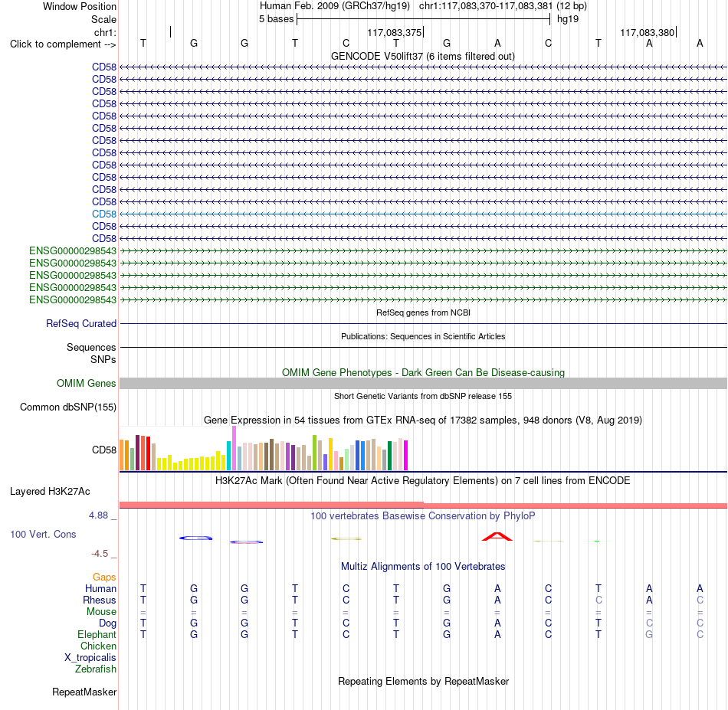
Task: Click the Window Position track label
Action: tap(80, 6)
